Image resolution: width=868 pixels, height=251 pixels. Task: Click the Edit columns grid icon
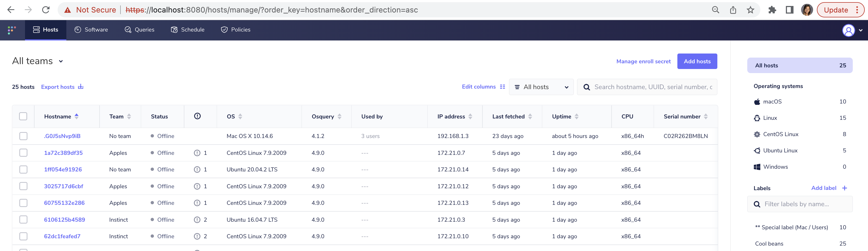pos(503,86)
